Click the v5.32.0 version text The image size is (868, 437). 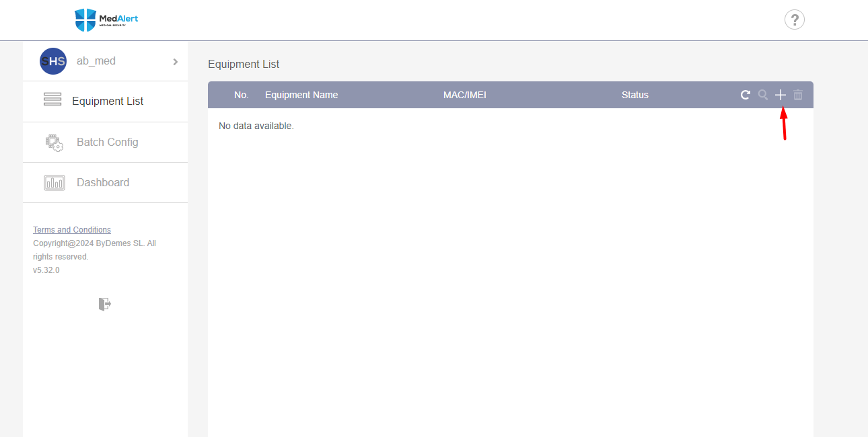[x=46, y=270]
